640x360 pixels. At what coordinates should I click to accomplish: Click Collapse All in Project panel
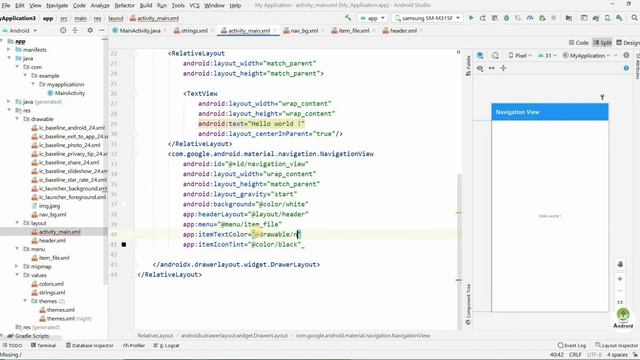75,30
